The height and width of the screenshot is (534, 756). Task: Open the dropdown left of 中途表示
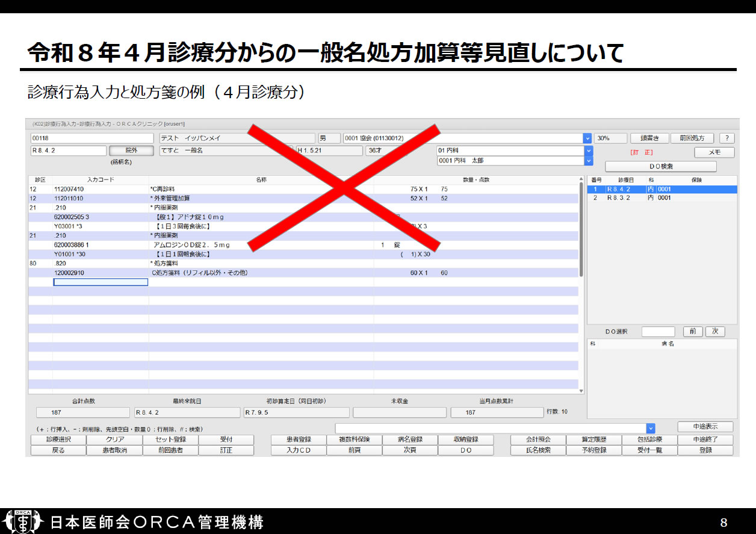pyautogui.click(x=651, y=428)
